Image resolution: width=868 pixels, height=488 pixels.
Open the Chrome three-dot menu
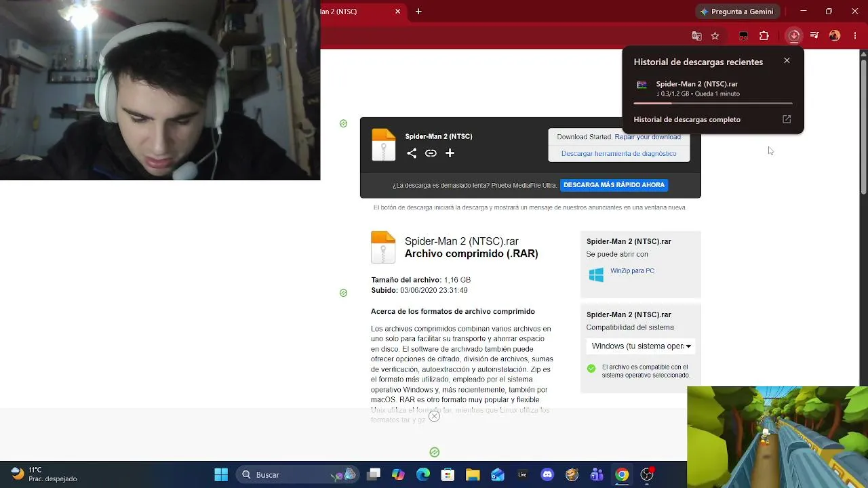pos(855,36)
